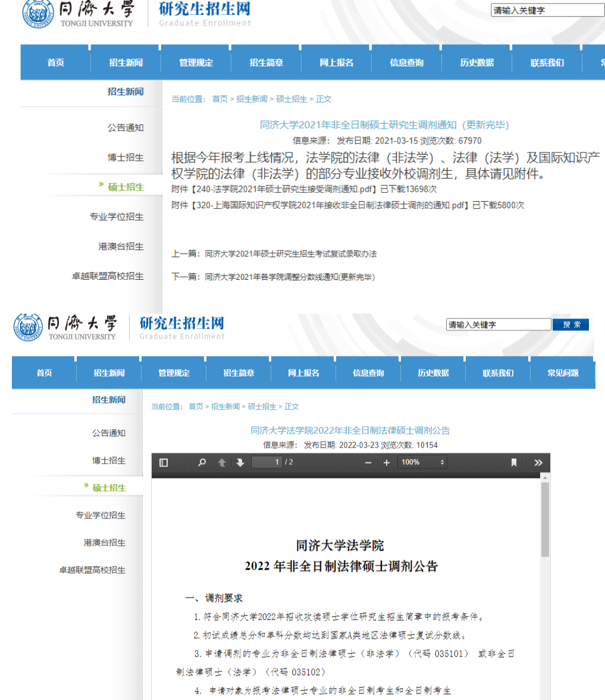Open 港澳台招生 in lower left sidebar
The width and height of the screenshot is (605, 700).
(x=104, y=543)
